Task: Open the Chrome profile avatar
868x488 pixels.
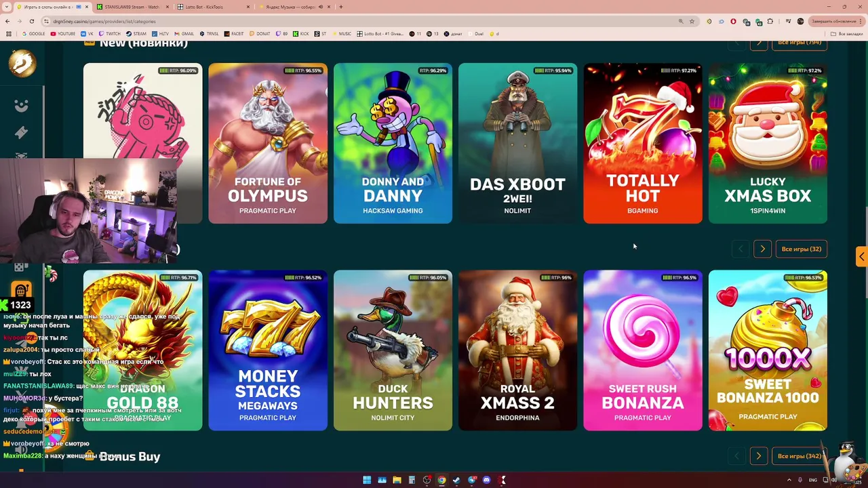Action: [x=800, y=21]
